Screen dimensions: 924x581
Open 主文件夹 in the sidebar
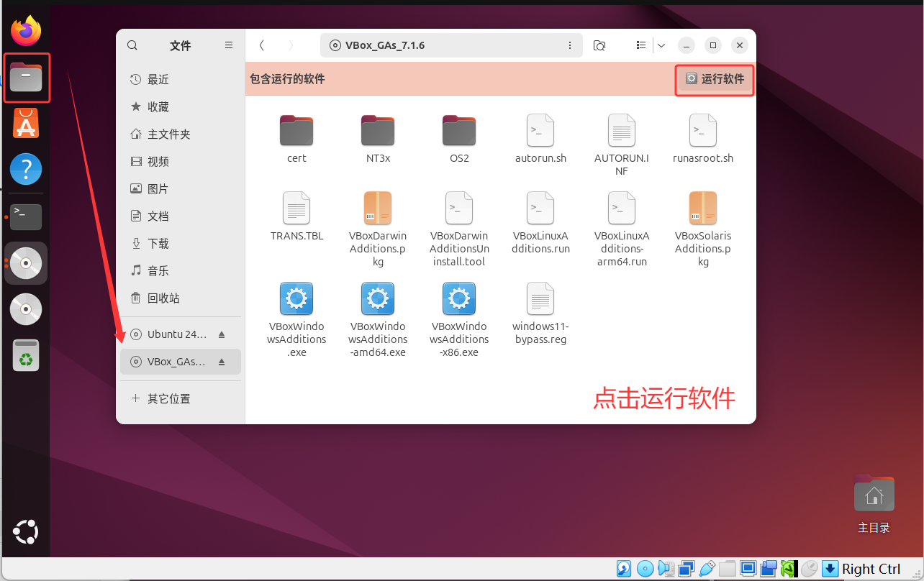click(180, 134)
